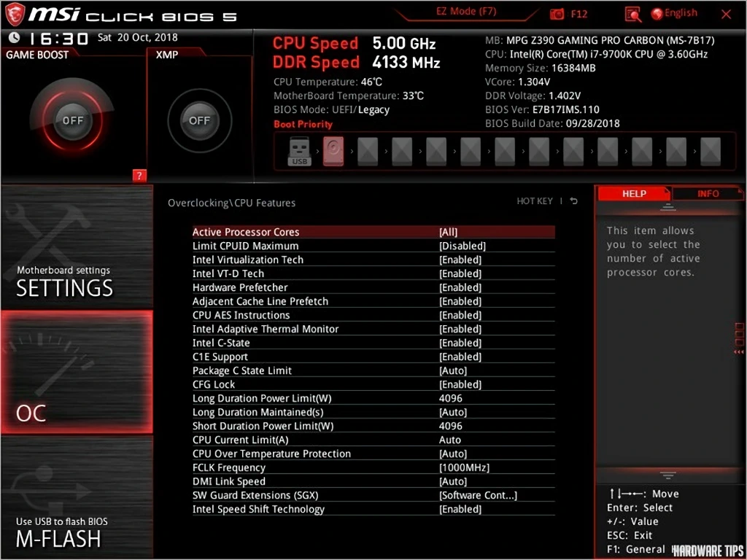
Task: Edit Long Duration Power Limit(W) 4096 field
Action: (373, 397)
